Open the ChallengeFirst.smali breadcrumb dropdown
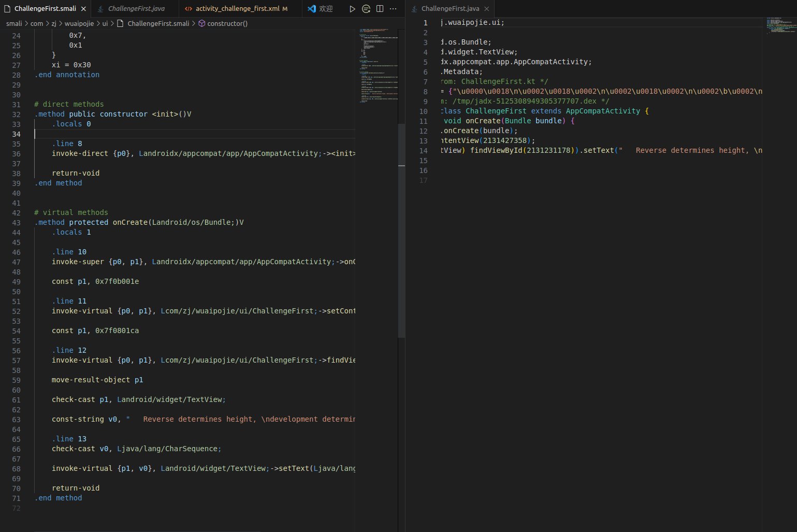 158,23
